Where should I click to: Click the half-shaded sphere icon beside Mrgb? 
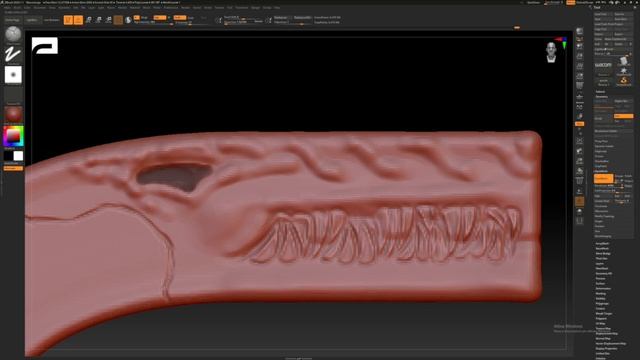[x=128, y=20]
